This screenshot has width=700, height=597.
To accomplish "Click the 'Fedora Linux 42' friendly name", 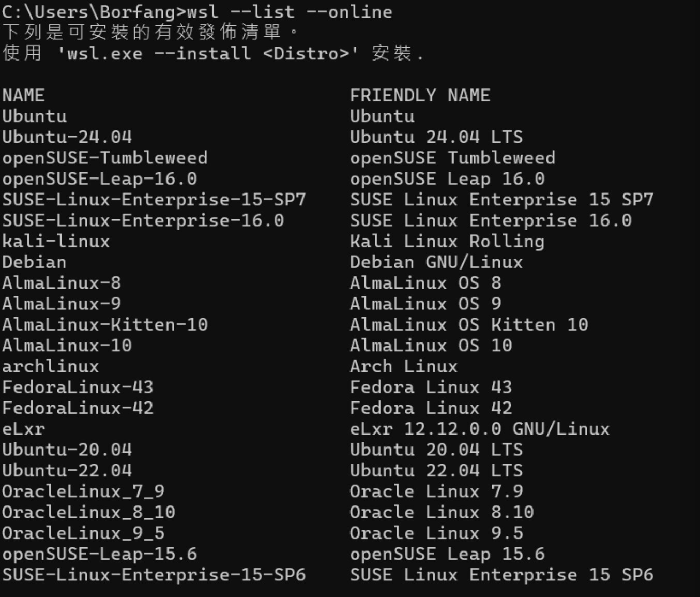I will pyautogui.click(x=431, y=408).
